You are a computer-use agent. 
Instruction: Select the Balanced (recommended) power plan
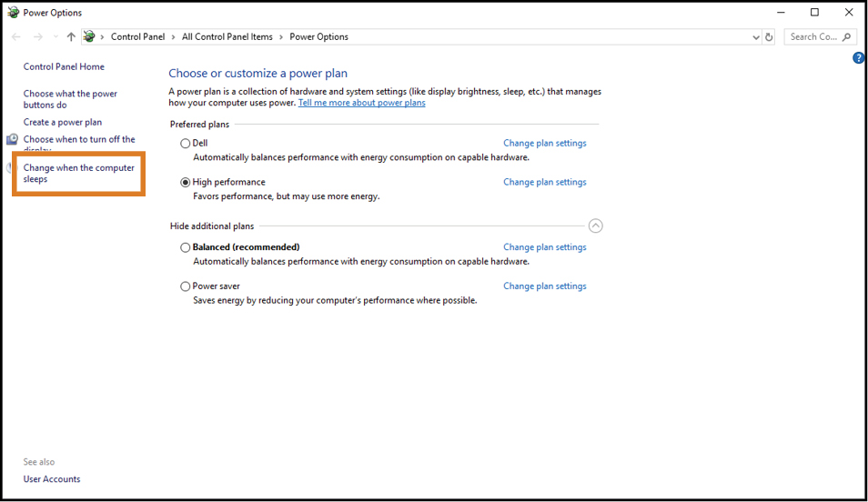(x=185, y=247)
